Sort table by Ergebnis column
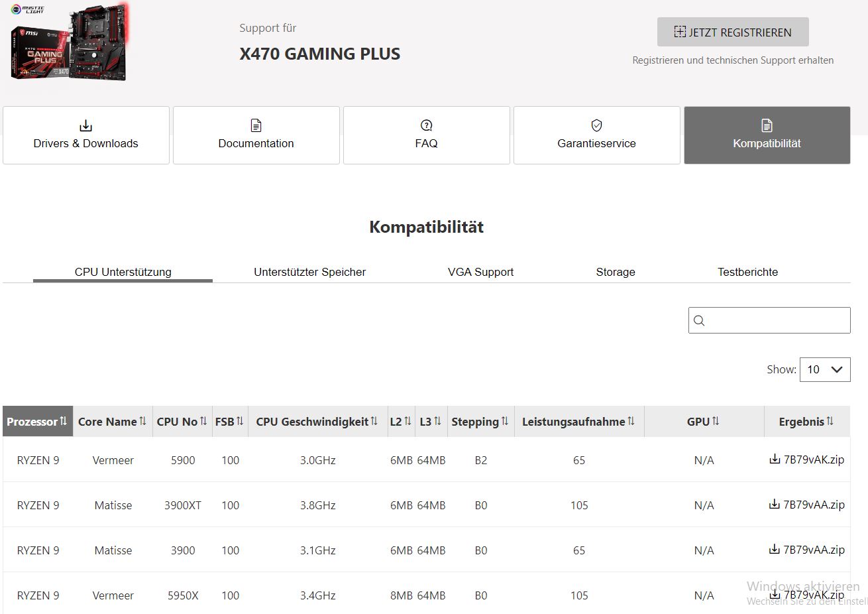The height and width of the screenshot is (614, 868). click(x=806, y=421)
